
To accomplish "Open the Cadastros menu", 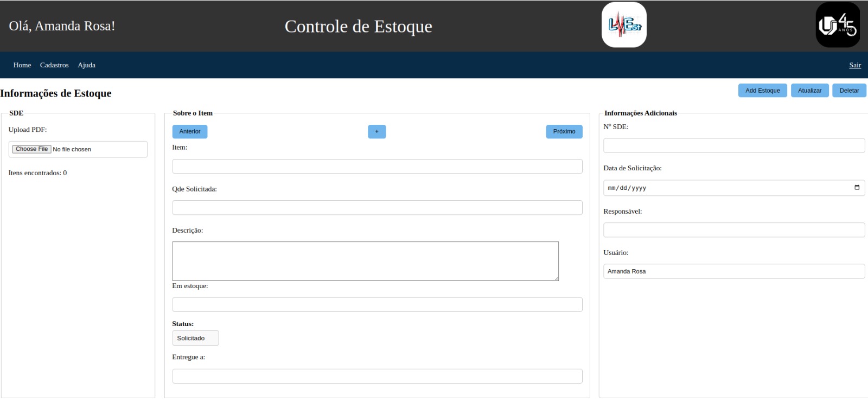I will click(54, 65).
